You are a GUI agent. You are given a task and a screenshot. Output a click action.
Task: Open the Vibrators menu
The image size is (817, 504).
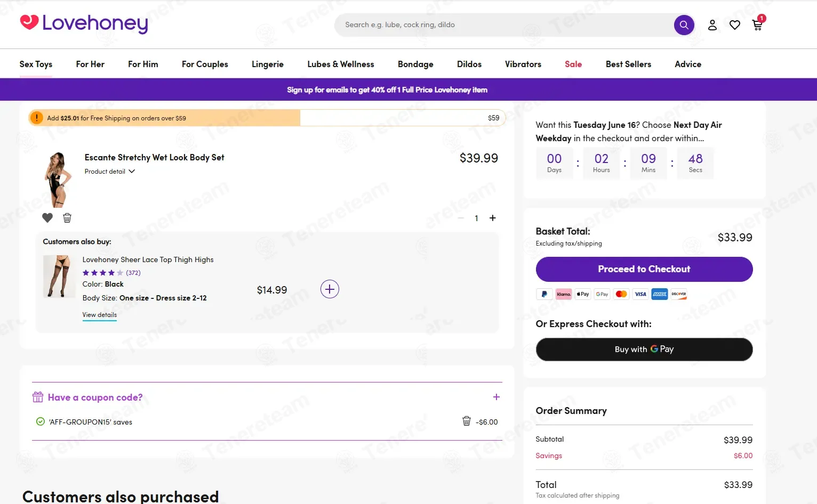(x=523, y=64)
